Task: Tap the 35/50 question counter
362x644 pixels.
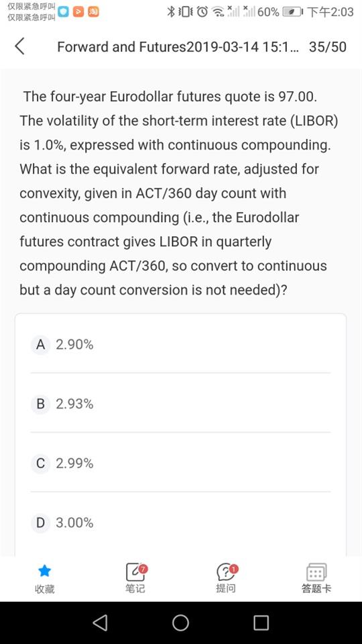Action: click(328, 47)
